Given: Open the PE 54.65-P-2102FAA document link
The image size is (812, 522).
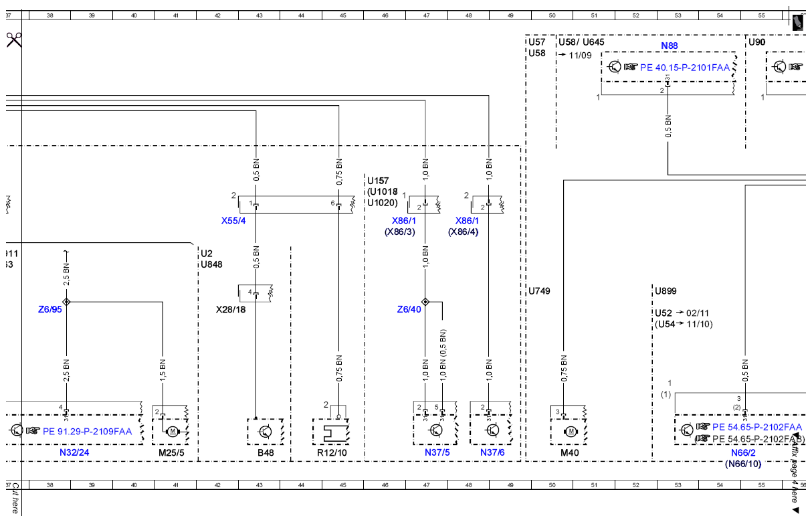Looking at the screenshot, I should (757, 427).
